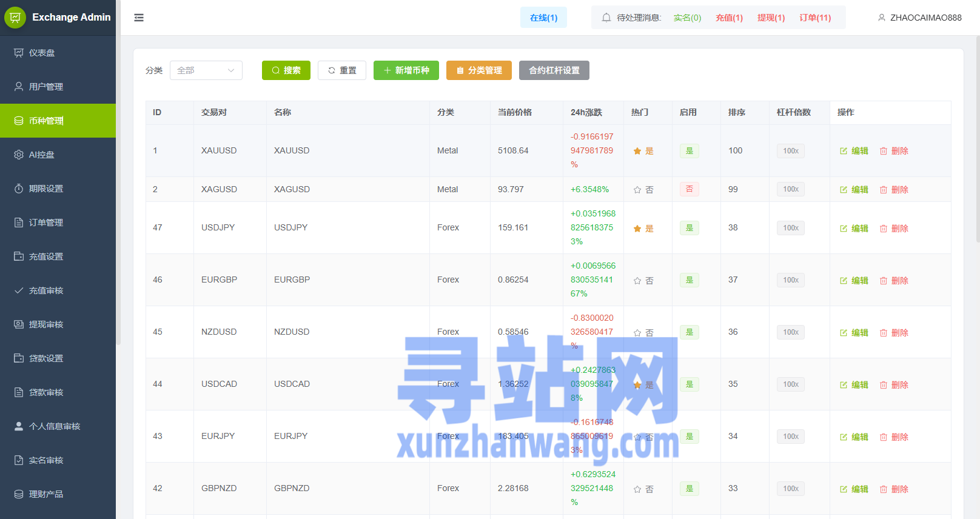
Task: Toggle hot star for XAGUSD row
Action: click(x=637, y=190)
